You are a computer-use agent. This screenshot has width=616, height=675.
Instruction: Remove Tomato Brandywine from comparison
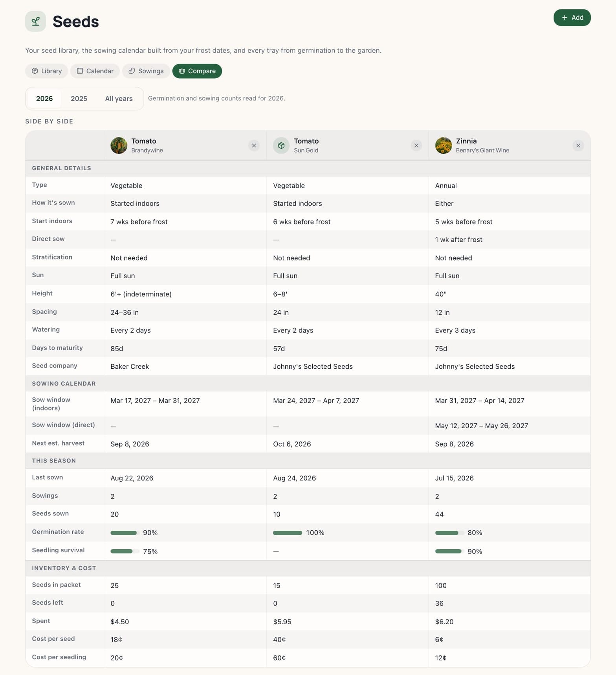pos(254,145)
